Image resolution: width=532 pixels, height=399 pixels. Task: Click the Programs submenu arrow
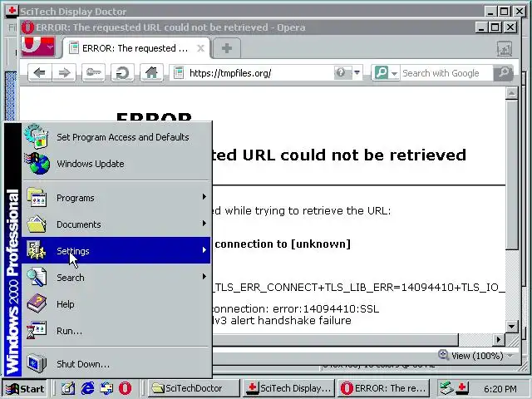coord(204,197)
